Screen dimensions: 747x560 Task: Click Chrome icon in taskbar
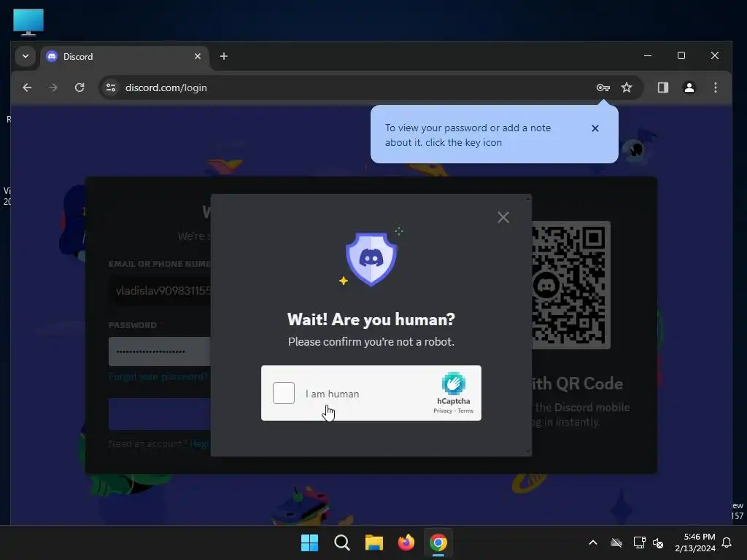pos(438,542)
